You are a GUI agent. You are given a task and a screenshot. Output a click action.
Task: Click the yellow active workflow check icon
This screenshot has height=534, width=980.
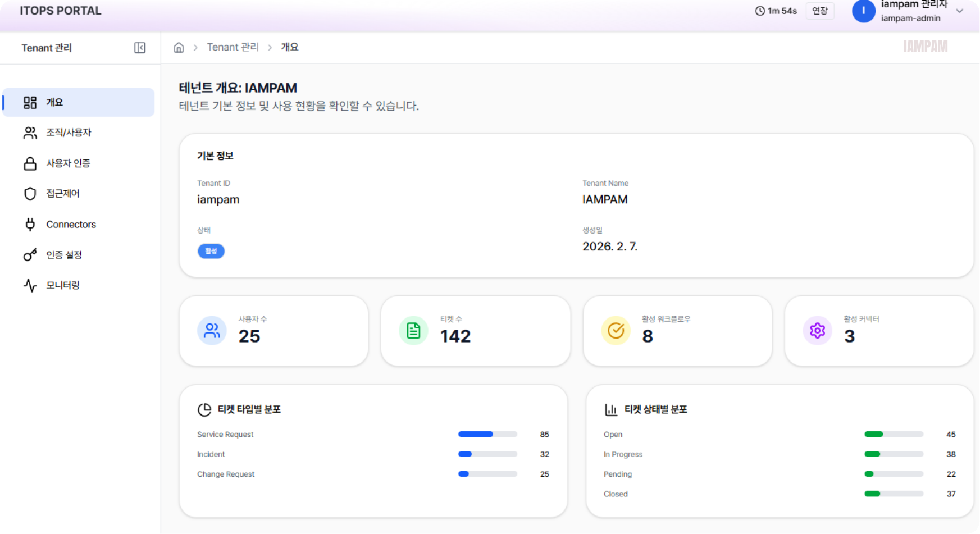click(x=616, y=331)
